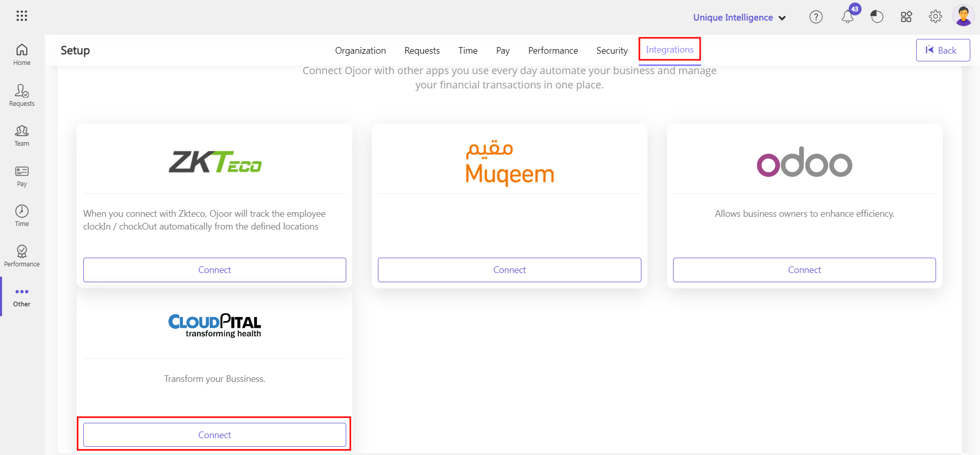Open the widgets grid icon in header
The height and width of the screenshot is (455, 980).
coord(906,17)
